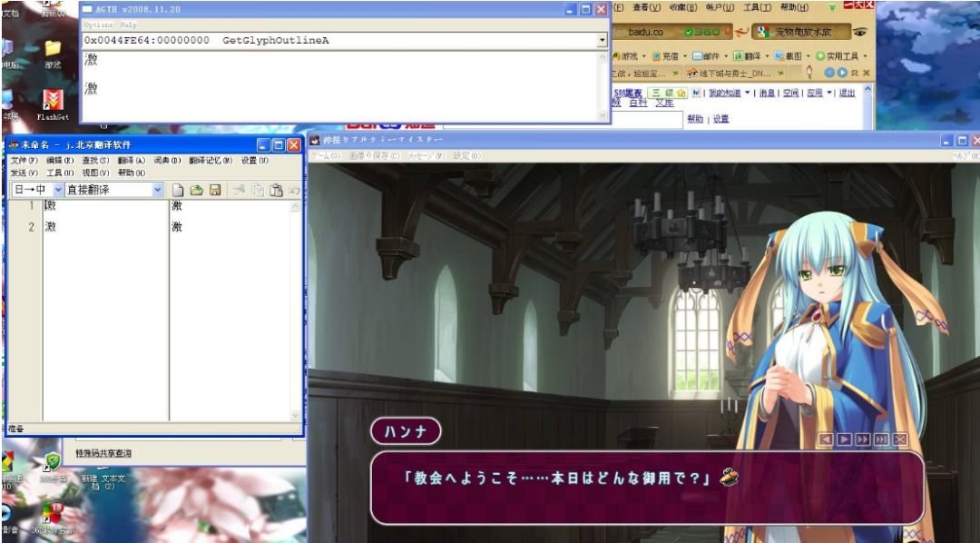
Task: Click the Save icon in translator toolbar
Action: [215, 190]
